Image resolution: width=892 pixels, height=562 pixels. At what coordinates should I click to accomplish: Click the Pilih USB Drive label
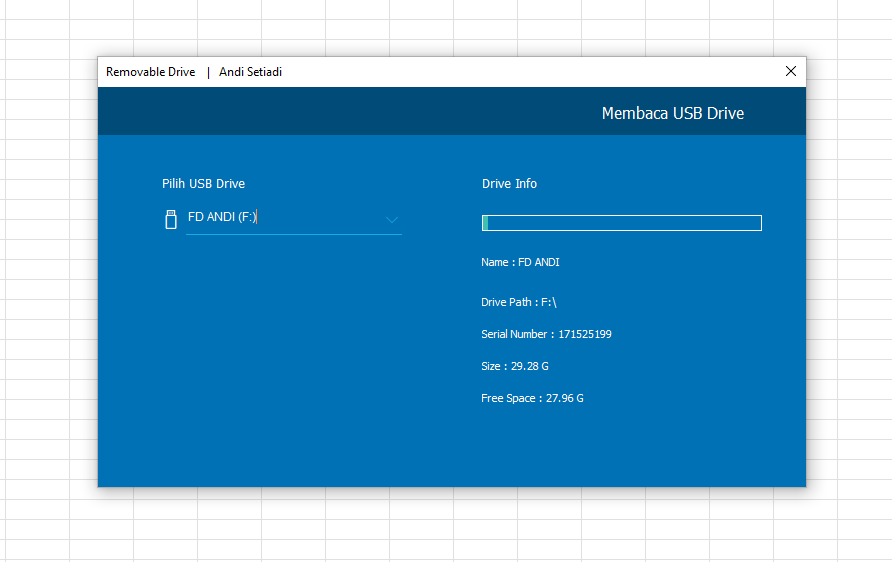pyautogui.click(x=203, y=184)
